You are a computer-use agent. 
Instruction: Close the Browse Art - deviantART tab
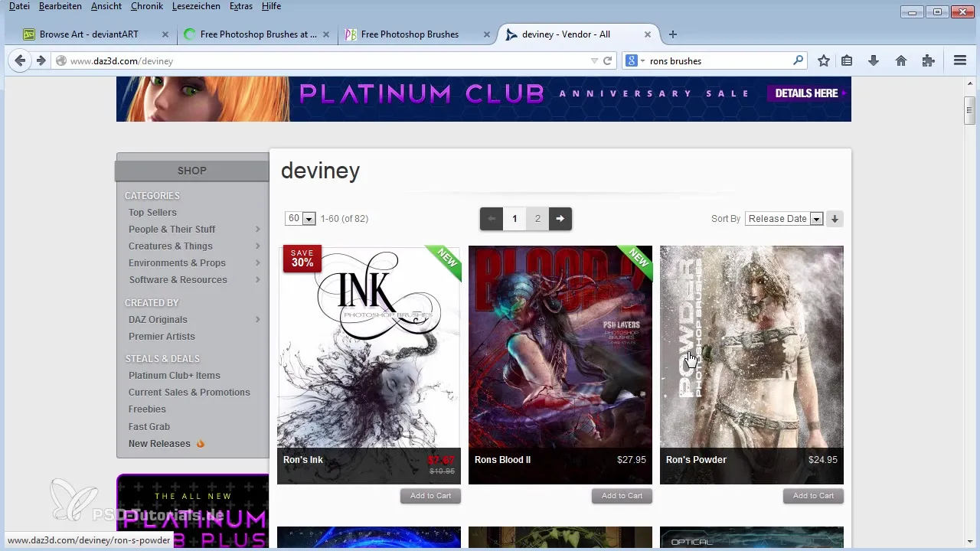pos(165,34)
